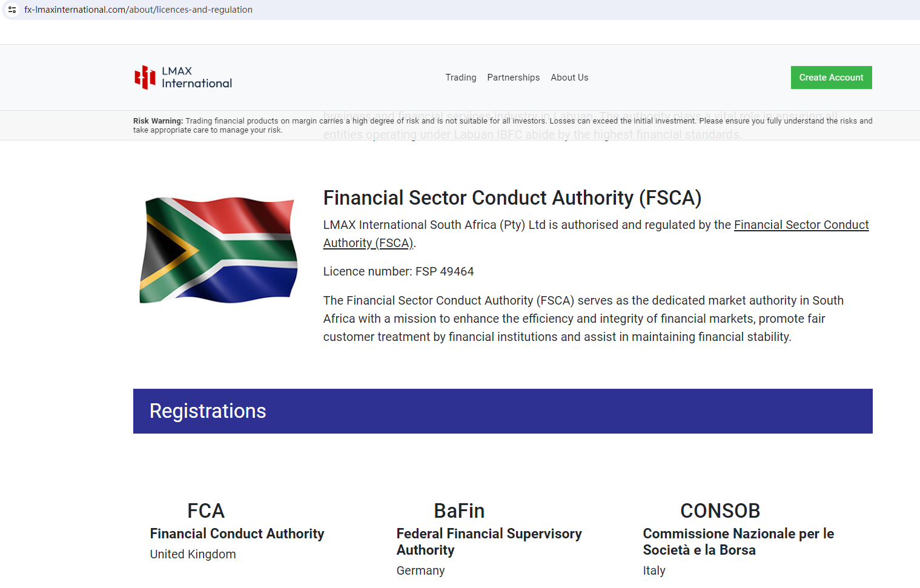Viewport: 920px width, 588px height.
Task: Open the Partnerships menu
Action: pos(513,78)
